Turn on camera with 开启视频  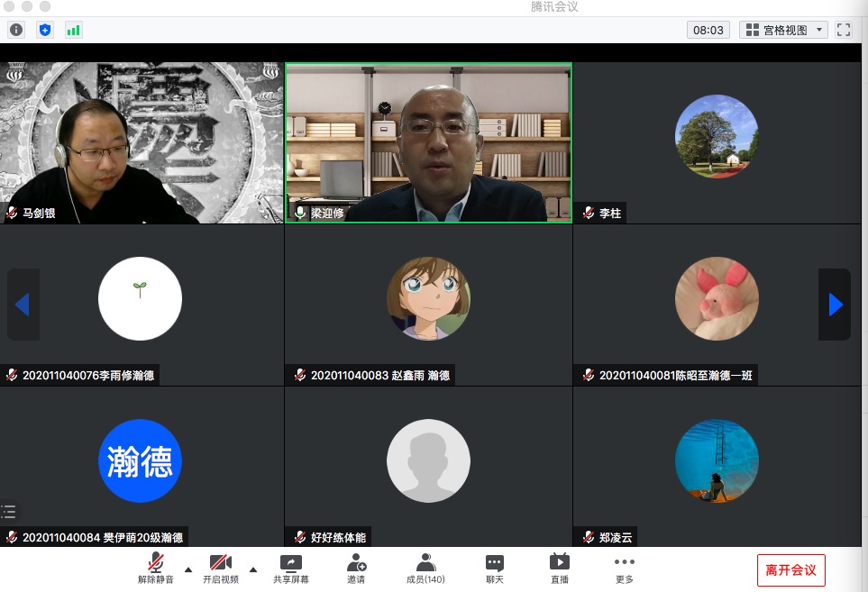click(221, 569)
